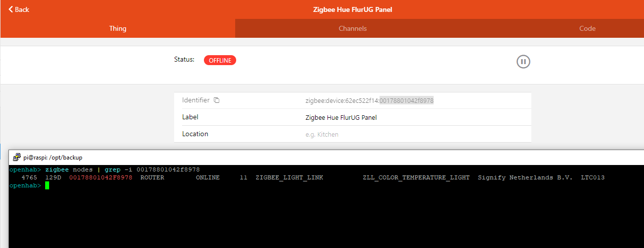The image size is (644, 248).
Task: Edit the Label field value
Action: tap(341, 117)
